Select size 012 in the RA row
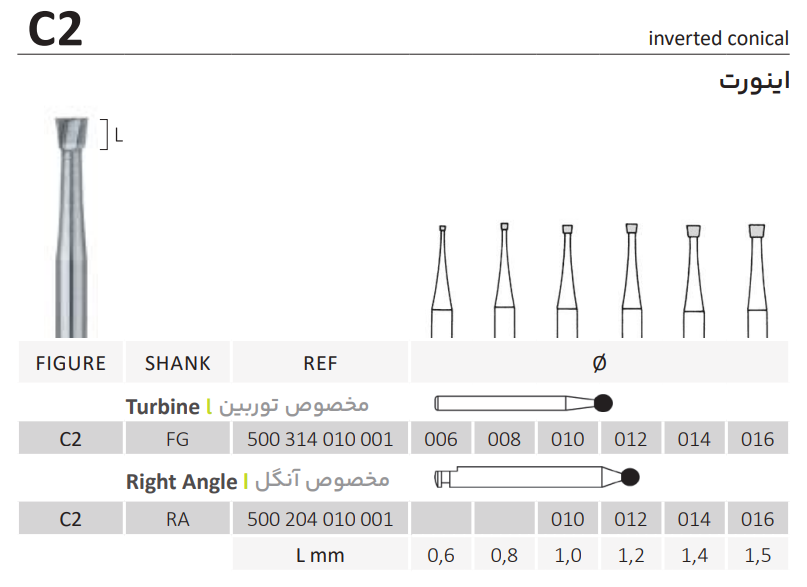 pos(631,519)
